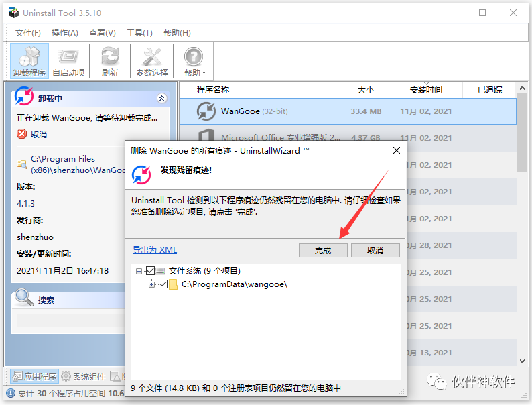Viewport: 532px width, 405px height.
Task: Click the 搜索 magnifier icon
Action: coord(24,298)
